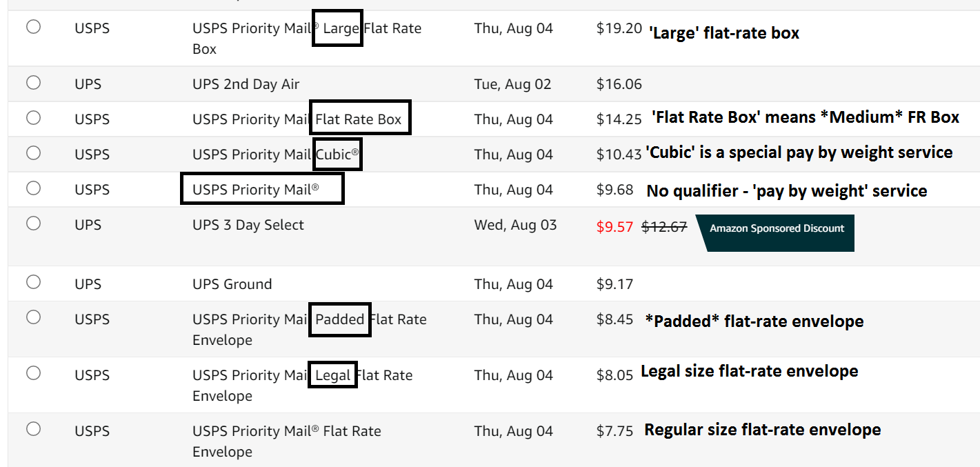The image size is (980, 467).
Task: Choose the UPS 3 Day Select radio button
Action: click(33, 223)
